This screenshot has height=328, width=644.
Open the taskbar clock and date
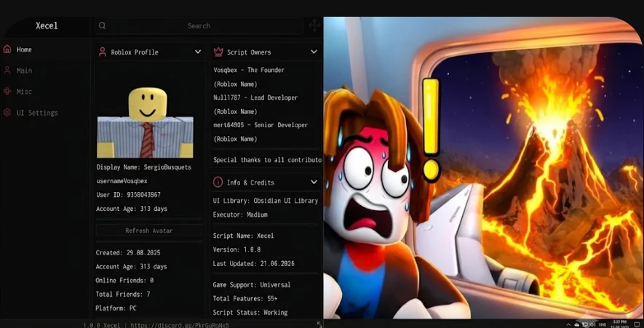click(620, 324)
